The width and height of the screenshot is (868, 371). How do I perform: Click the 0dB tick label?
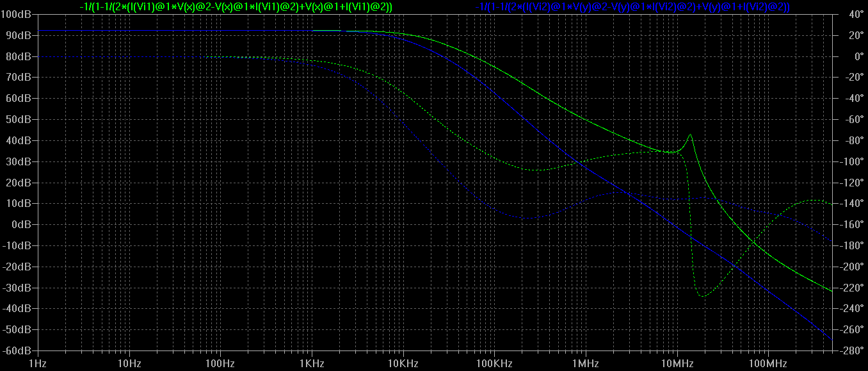click(21, 224)
